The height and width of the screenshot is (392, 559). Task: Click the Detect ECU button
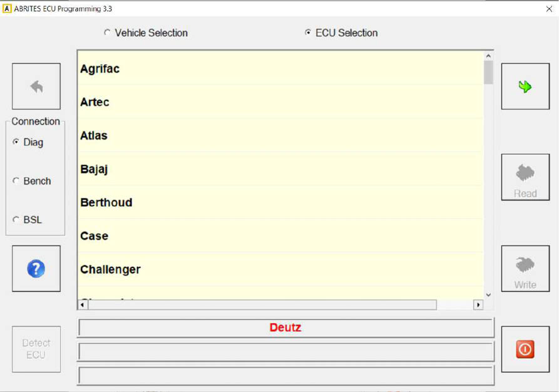[x=36, y=349]
